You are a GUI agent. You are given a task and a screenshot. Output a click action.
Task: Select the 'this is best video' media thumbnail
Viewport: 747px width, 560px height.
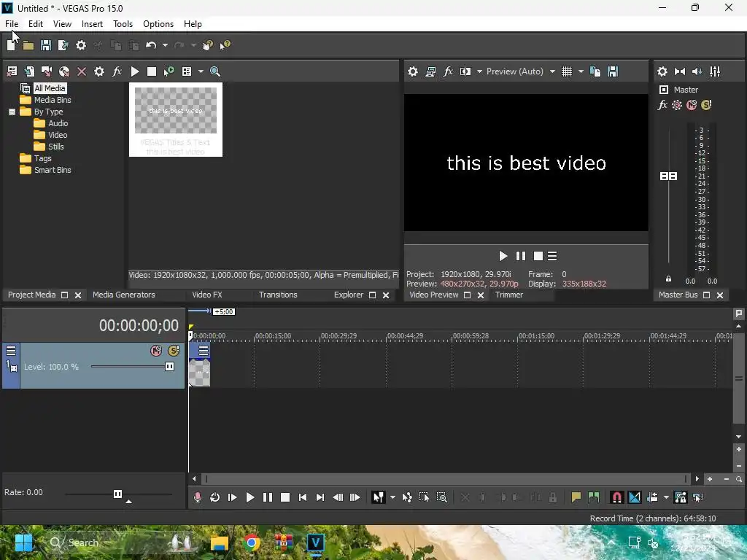point(176,120)
